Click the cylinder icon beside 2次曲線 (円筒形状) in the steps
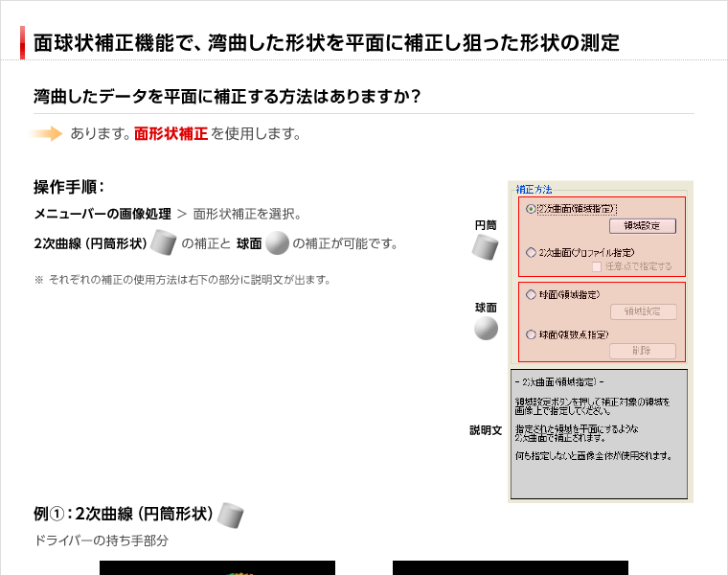 pos(164,243)
